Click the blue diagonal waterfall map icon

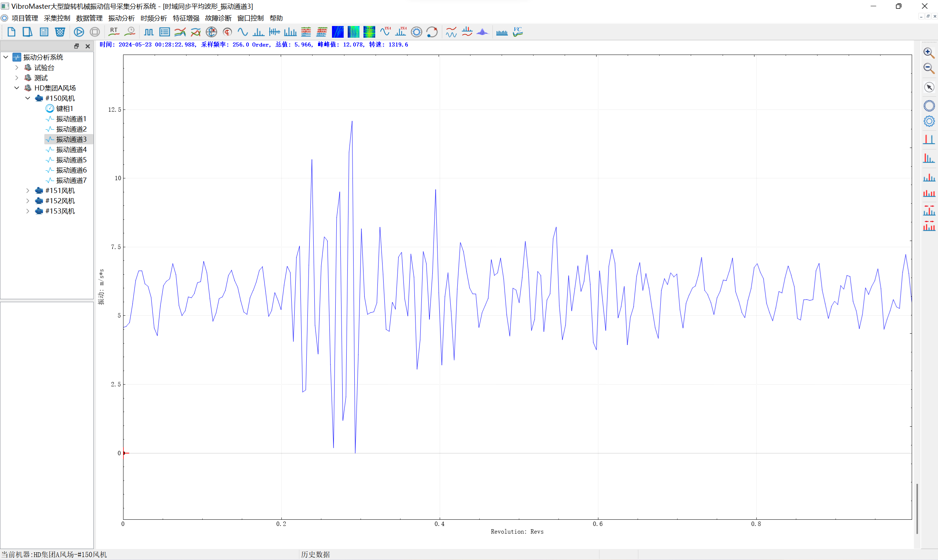click(x=338, y=32)
